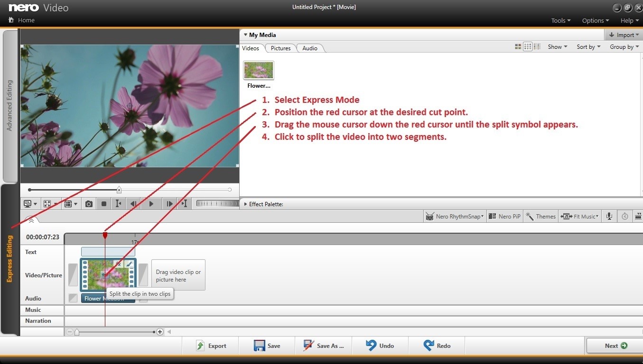Open the Options menu

596,20
